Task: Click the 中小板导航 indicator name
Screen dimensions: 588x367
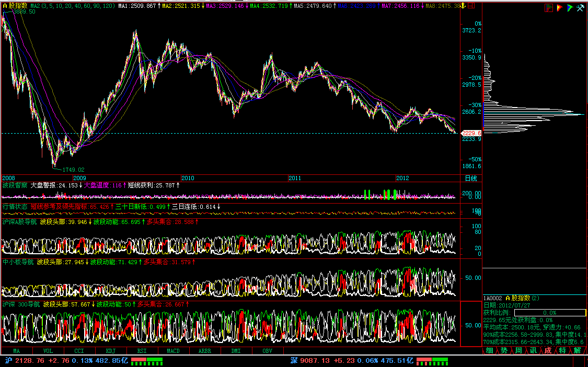Action: (18, 262)
